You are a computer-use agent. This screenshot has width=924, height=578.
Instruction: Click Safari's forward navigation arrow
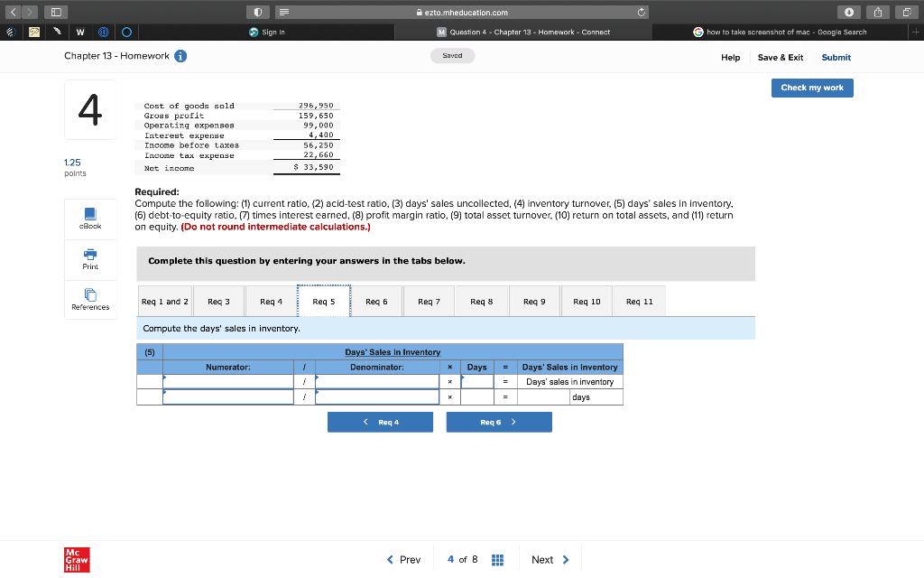pyautogui.click(x=30, y=12)
